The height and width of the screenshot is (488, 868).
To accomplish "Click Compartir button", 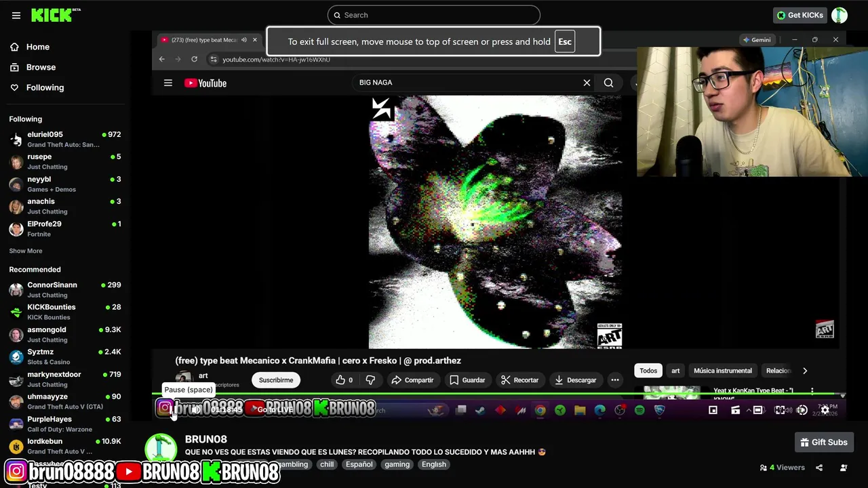I will [x=412, y=380].
